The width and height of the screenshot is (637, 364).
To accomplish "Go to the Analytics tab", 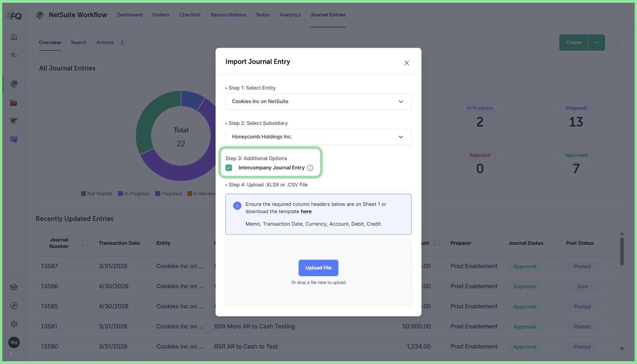I will point(290,15).
